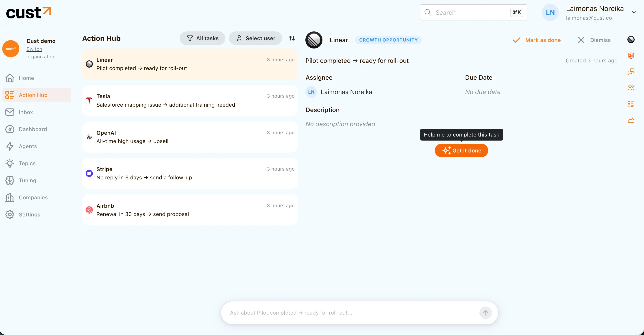Click the Companies building icon
The width and height of the screenshot is (644, 335).
pyautogui.click(x=10, y=197)
